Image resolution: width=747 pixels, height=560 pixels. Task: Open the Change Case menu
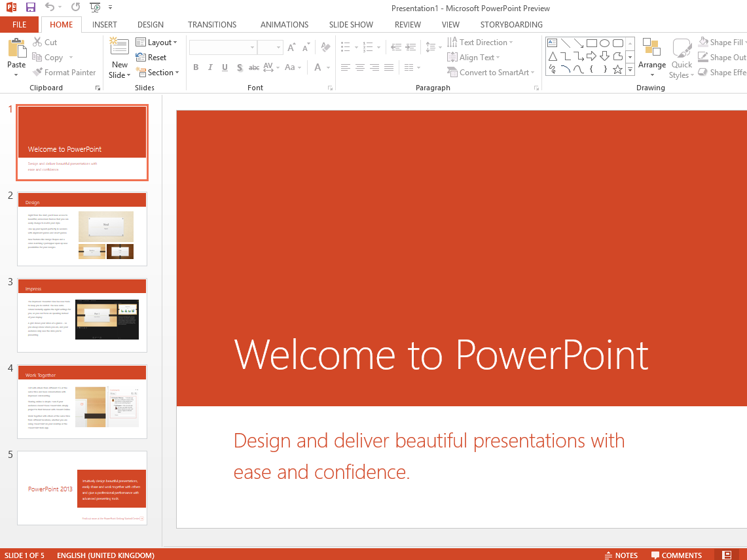(293, 67)
